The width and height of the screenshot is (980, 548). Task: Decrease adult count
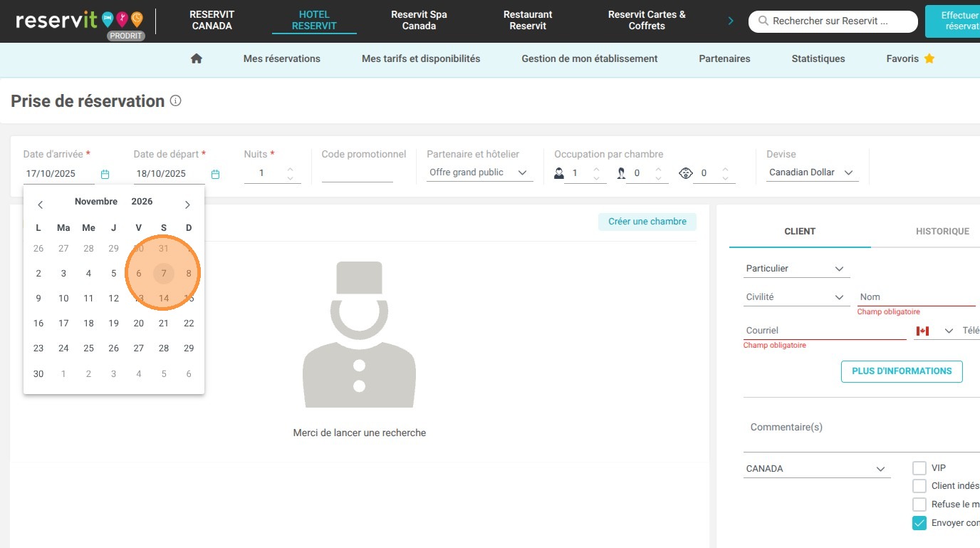click(596, 177)
